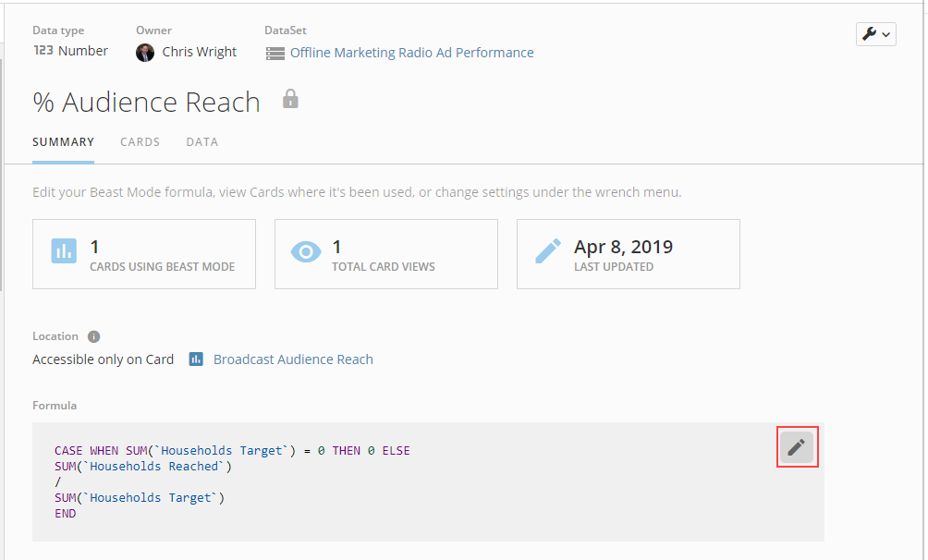Open the wrench settings dropdown
Viewport: 928px width, 560px height.
(x=875, y=34)
